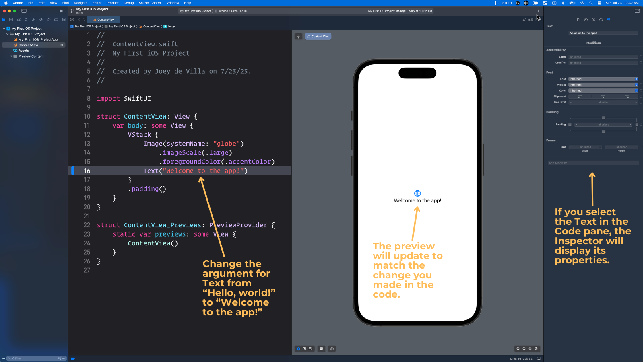Image resolution: width=644 pixels, height=362 pixels.
Task: Open the Symbol navigator icon
Action: click(x=19, y=19)
